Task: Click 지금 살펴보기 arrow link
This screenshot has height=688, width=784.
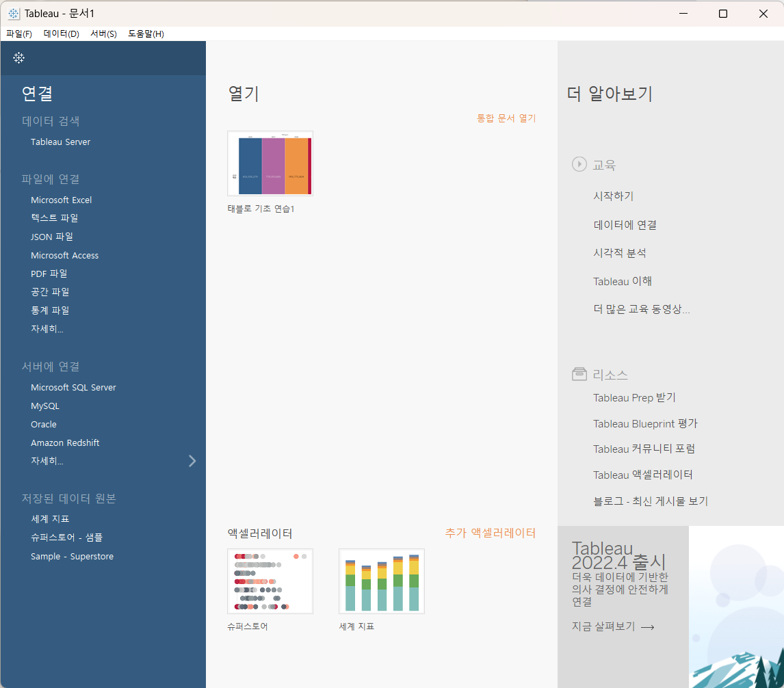Action: (613, 626)
